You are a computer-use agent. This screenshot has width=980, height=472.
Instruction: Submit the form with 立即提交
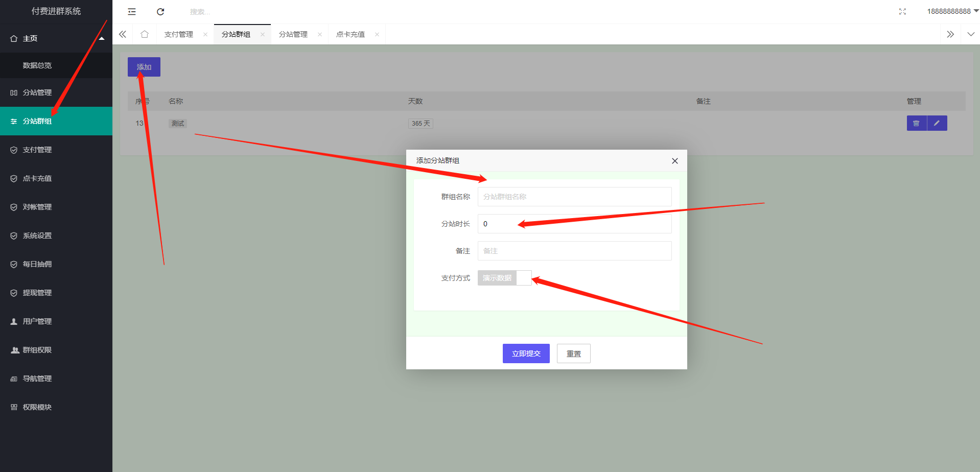[526, 353]
